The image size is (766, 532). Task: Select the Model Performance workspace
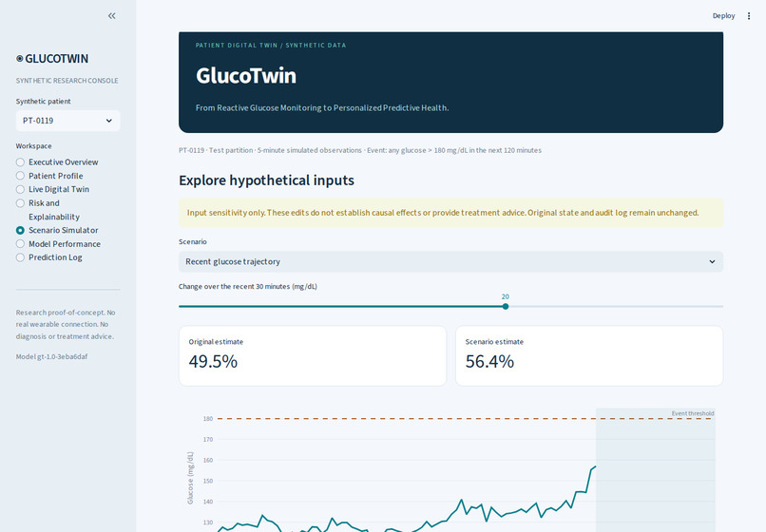tap(59, 244)
